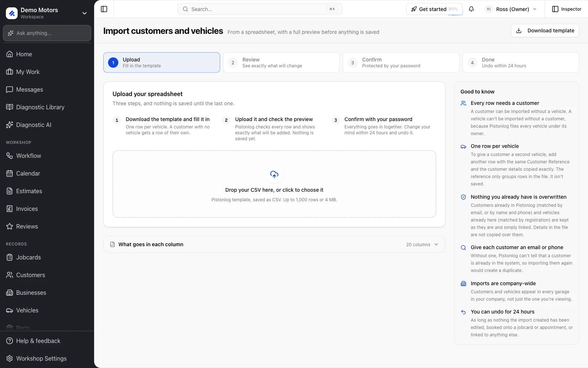This screenshot has width=588, height=368.
Task: Select the Done step tab
Action: [521, 63]
